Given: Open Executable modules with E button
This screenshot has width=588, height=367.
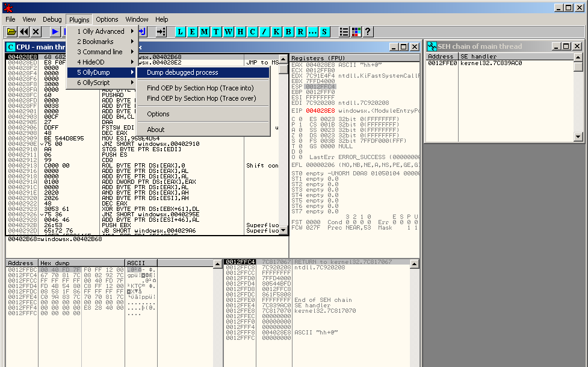Looking at the screenshot, I should tap(193, 31).
